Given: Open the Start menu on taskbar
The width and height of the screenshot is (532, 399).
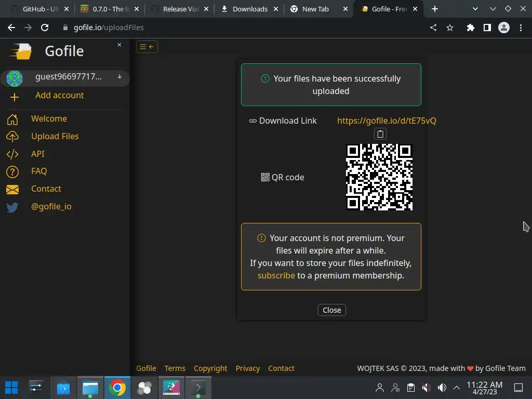Looking at the screenshot, I should coord(11,388).
